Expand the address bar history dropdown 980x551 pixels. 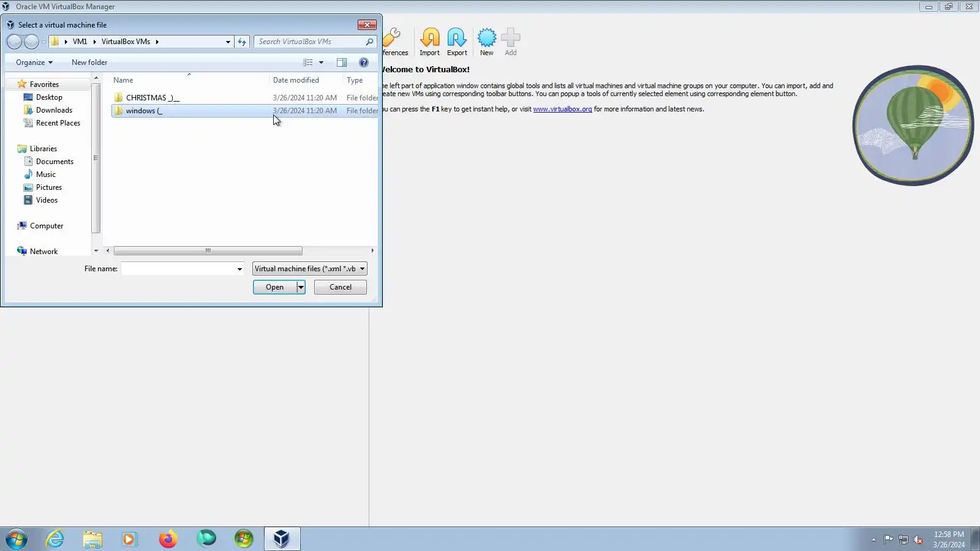[x=228, y=42]
